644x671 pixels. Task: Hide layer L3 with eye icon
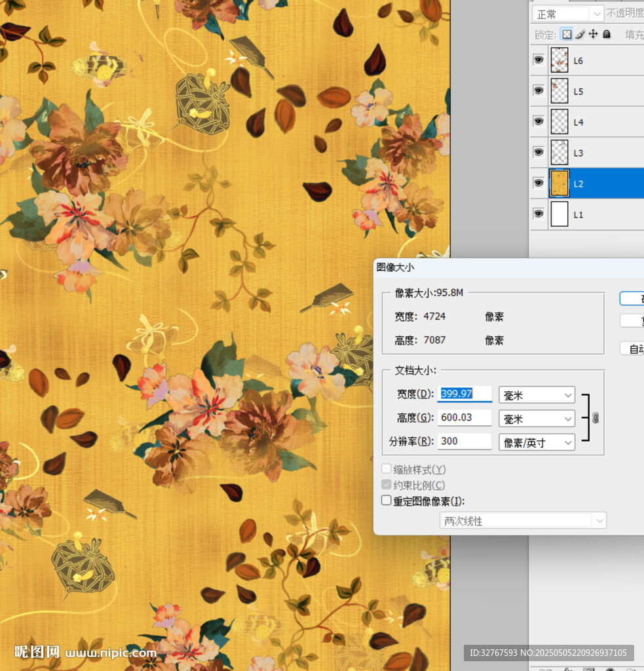click(539, 152)
